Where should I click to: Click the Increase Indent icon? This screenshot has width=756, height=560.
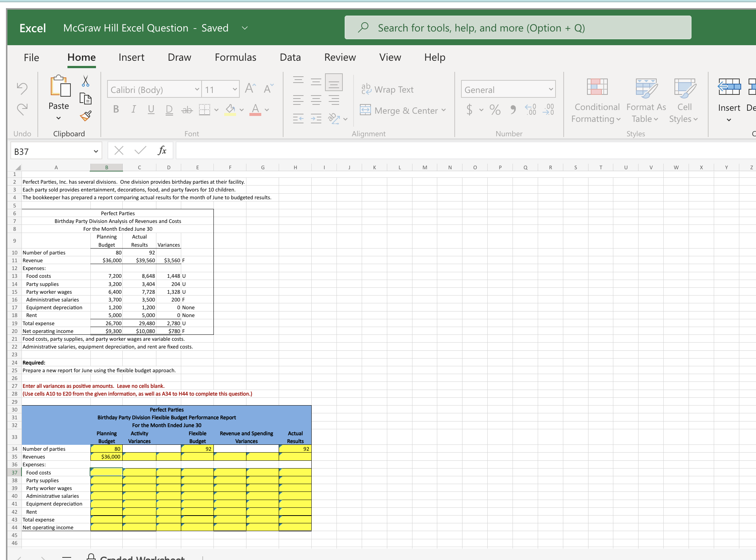(316, 119)
